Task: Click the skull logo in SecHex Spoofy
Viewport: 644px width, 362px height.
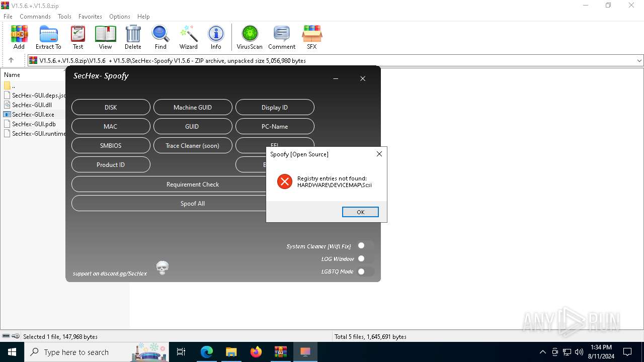Action: (x=162, y=268)
